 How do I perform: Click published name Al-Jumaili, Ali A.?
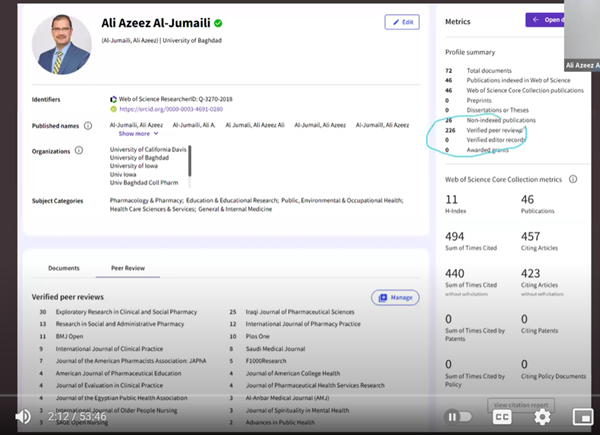(194, 125)
